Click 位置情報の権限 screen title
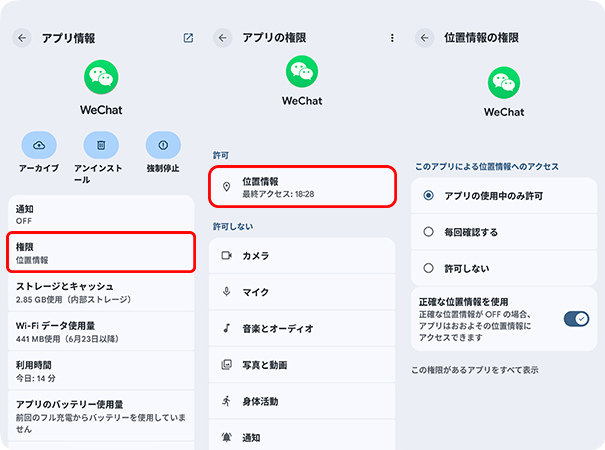Image resolution: width=605 pixels, height=450 pixels. point(482,38)
